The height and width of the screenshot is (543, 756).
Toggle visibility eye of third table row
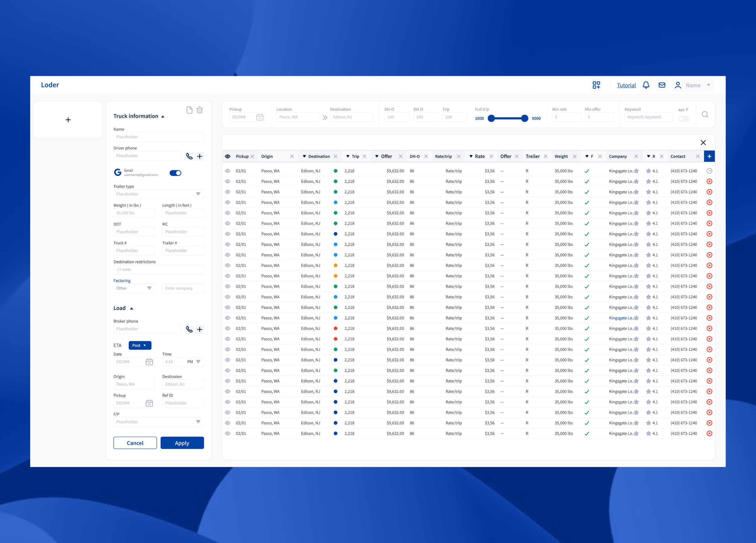coord(228,192)
